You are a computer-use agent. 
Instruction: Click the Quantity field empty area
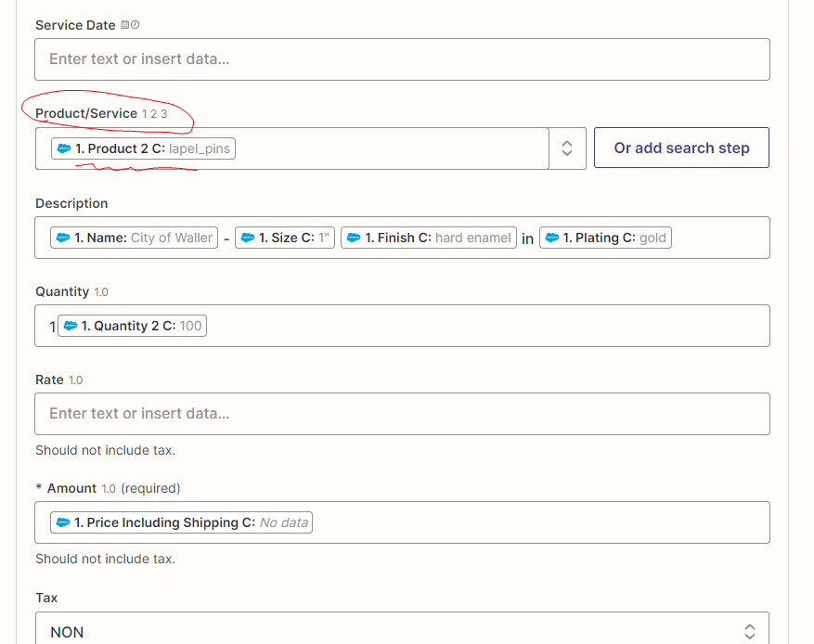pyautogui.click(x=488, y=326)
